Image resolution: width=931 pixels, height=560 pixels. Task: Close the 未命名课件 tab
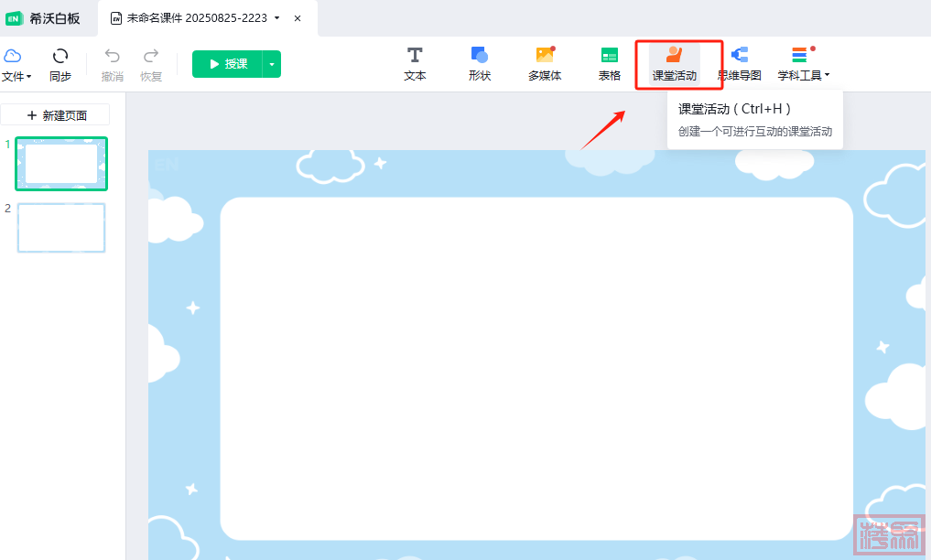298,18
